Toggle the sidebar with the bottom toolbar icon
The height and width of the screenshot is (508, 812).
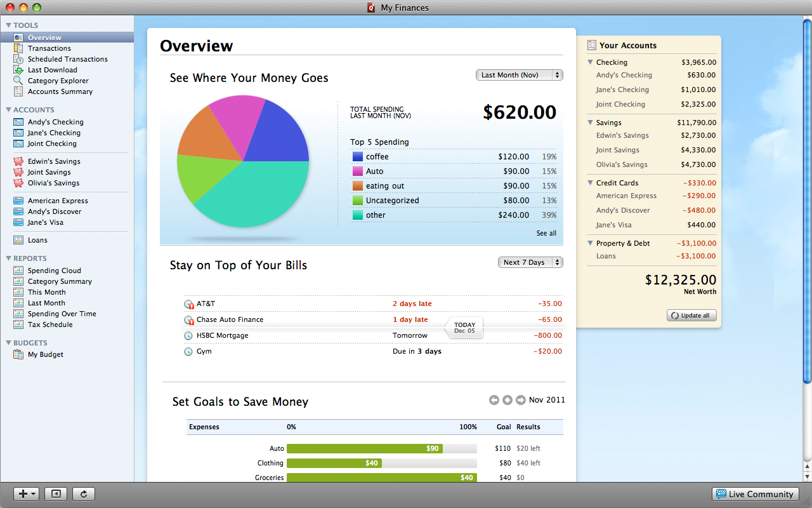tap(55, 493)
